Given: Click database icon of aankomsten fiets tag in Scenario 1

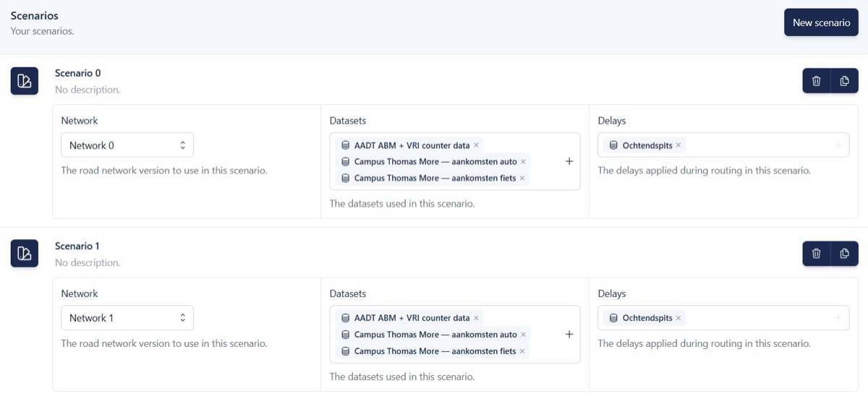Looking at the screenshot, I should click(x=346, y=351).
